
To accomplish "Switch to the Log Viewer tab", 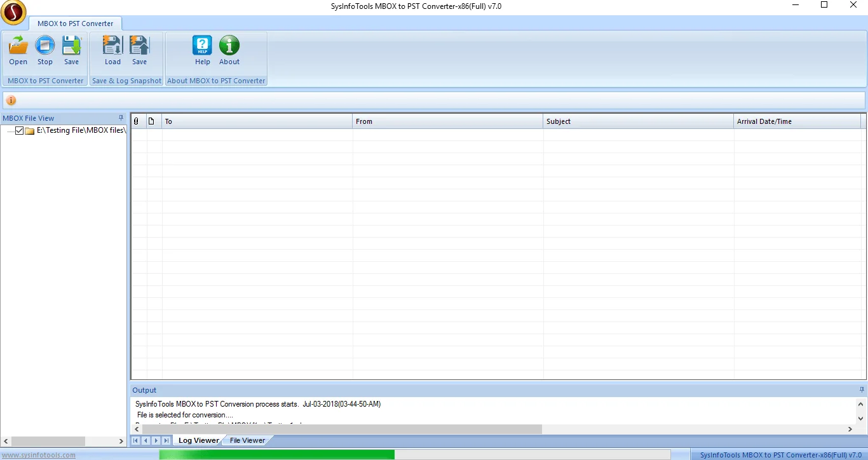I will 198,440.
